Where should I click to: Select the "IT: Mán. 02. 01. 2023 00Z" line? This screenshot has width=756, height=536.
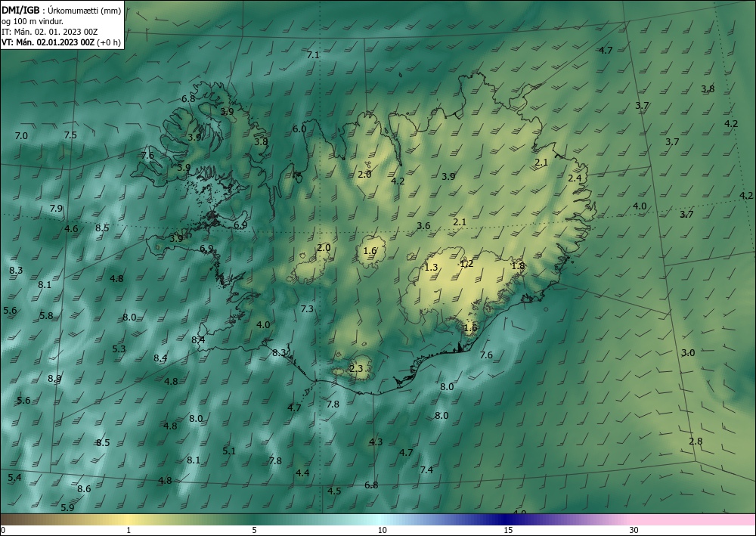click(50, 32)
